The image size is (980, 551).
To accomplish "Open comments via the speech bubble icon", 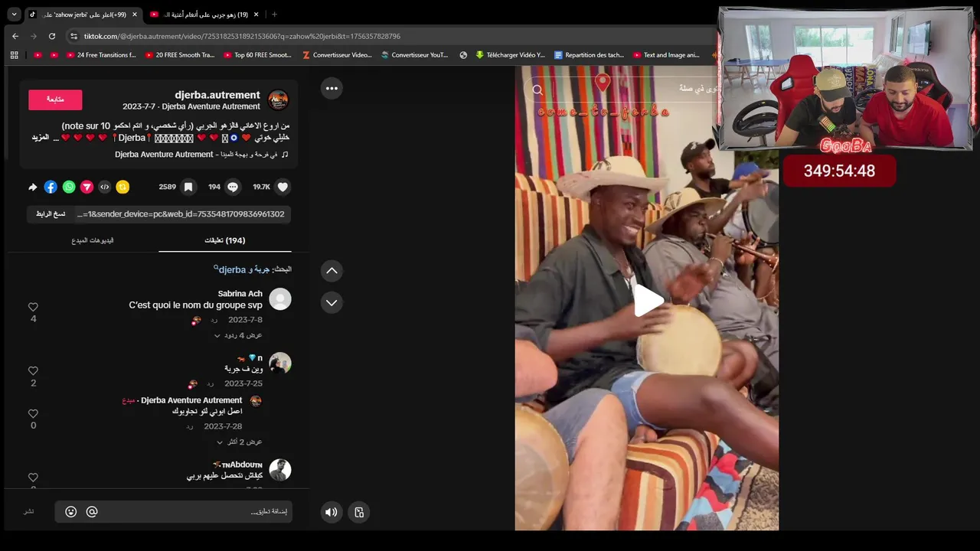I will click(233, 187).
